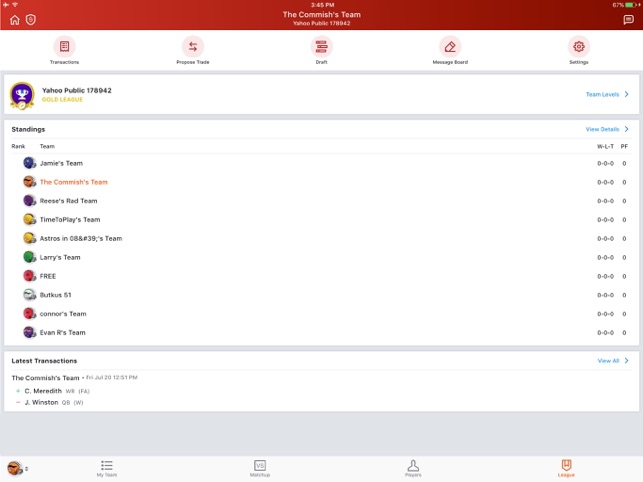
Task: Go to the home icon
Action: pos(15,20)
